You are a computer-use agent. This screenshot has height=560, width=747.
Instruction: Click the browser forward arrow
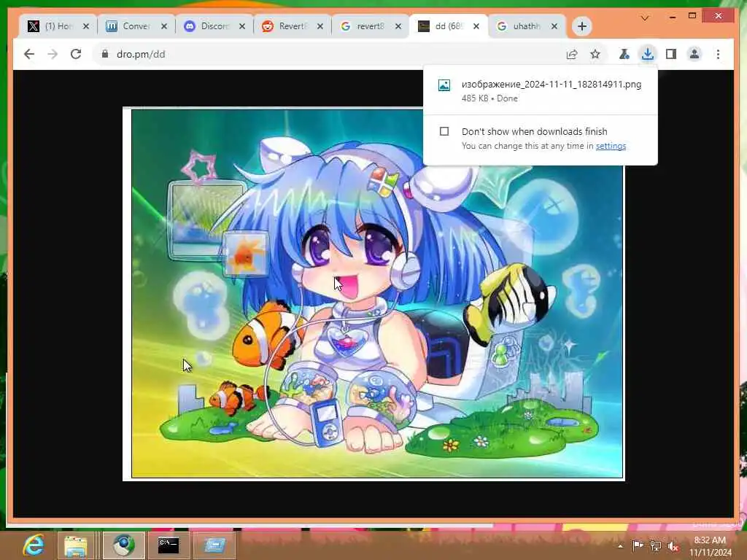[53, 54]
